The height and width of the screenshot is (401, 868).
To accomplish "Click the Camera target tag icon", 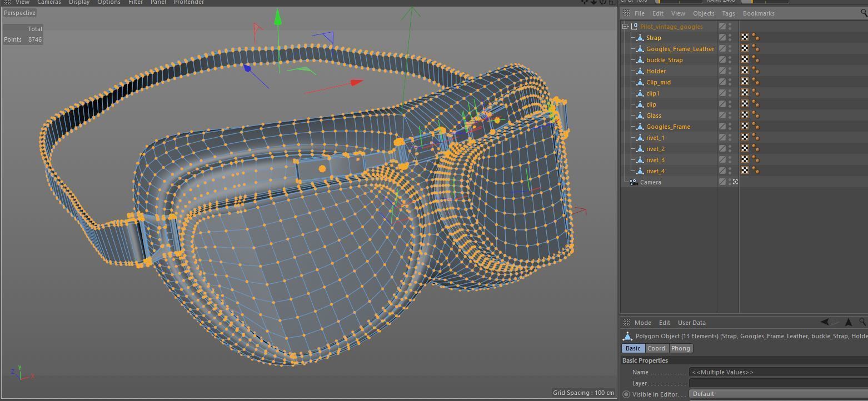I will pyautogui.click(x=735, y=182).
